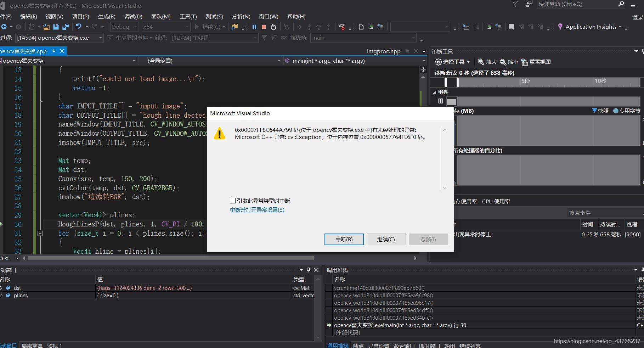The height and width of the screenshot is (348, 644).
Task: Switch to the 局部变量 tab
Action: 32,345
